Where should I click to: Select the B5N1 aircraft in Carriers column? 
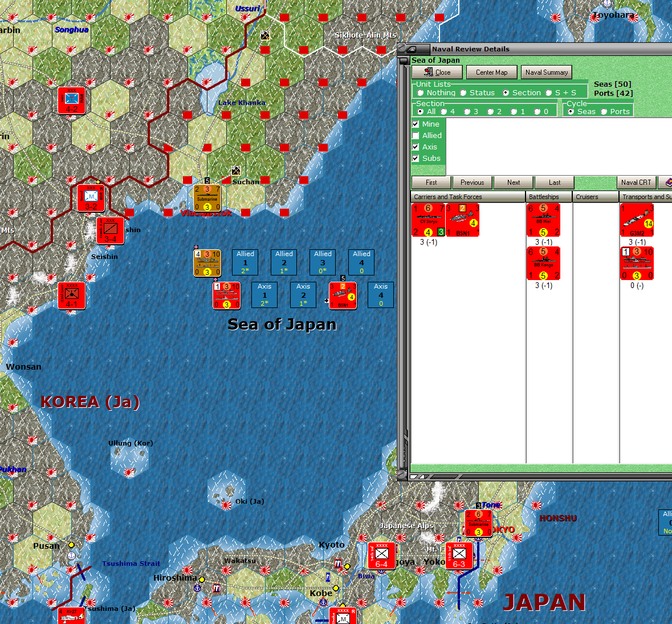[462, 220]
